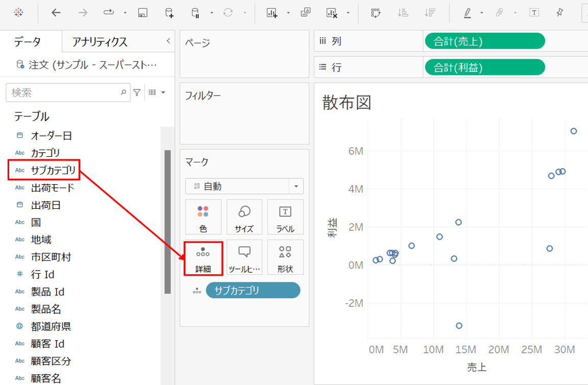Open the Label mark card

tap(285, 217)
